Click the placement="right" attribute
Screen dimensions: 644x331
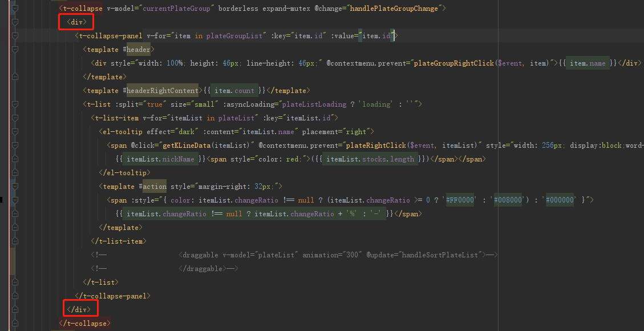337,132
